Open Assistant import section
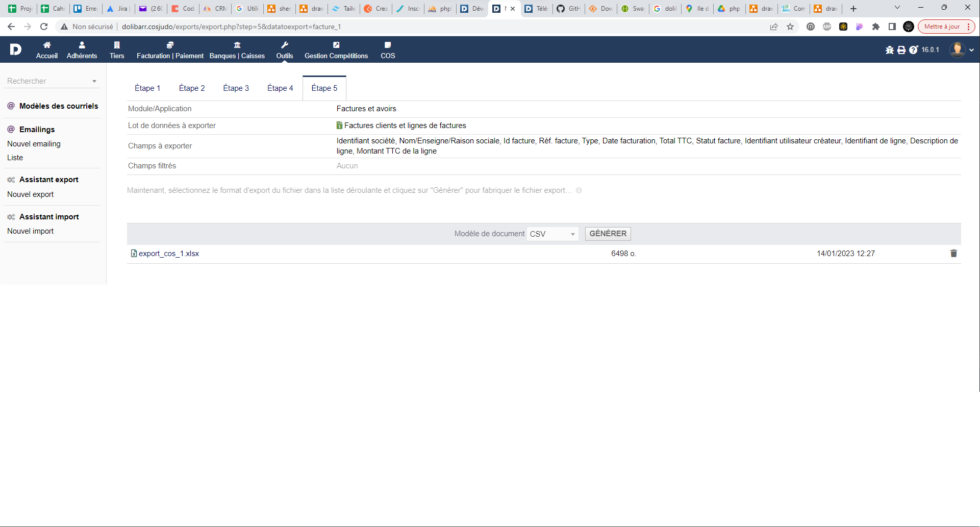This screenshot has width=980, height=527. pyautogui.click(x=49, y=217)
